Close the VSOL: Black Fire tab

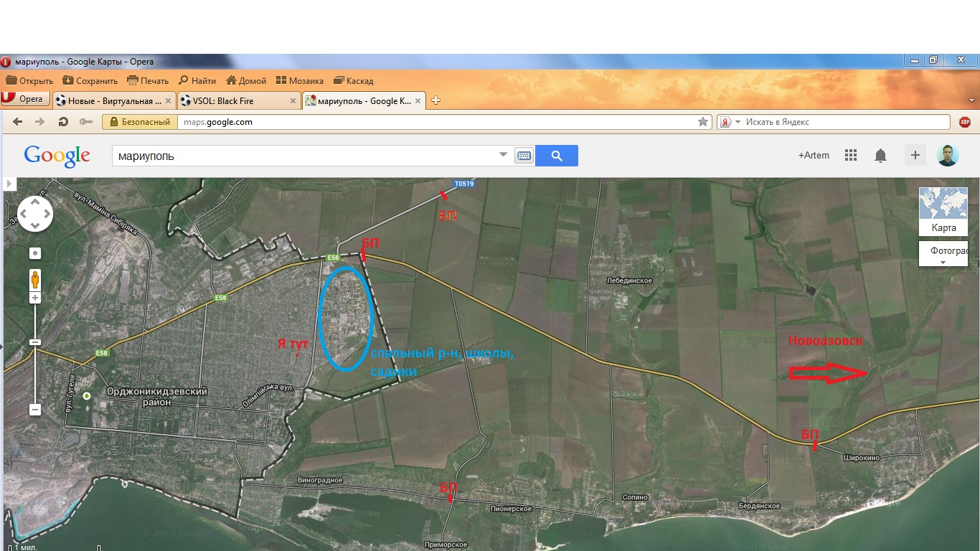(293, 101)
